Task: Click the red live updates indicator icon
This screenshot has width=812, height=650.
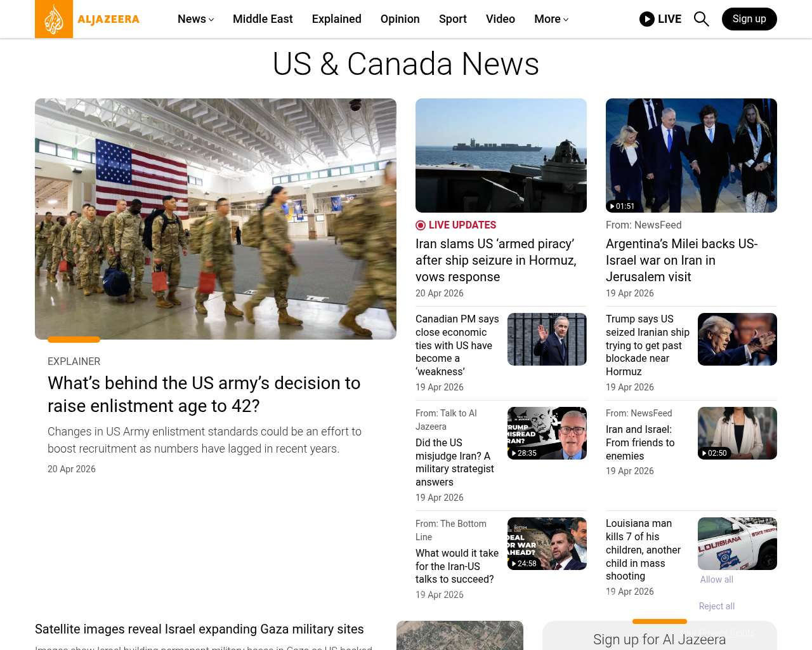Action: (x=421, y=225)
